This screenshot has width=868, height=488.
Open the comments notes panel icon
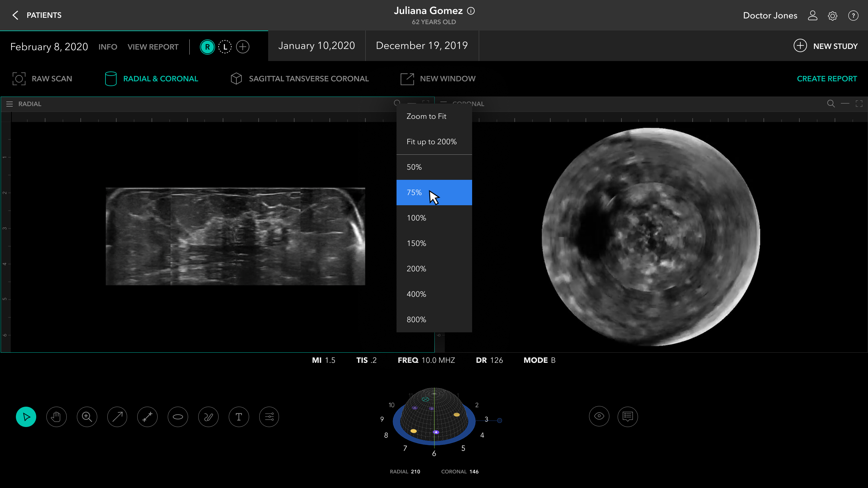[x=627, y=417]
